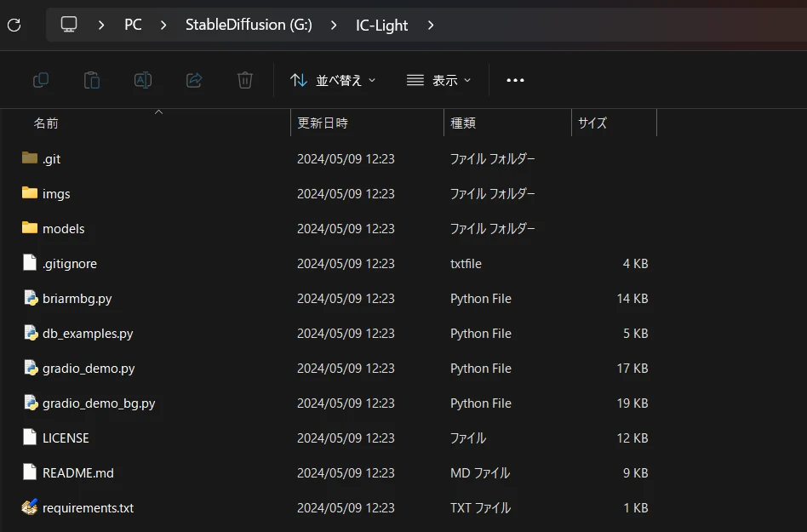Screen dimensions: 807x532
Task: Navigate to StableDiffusion (G:) breadcrumb
Action: tap(249, 25)
